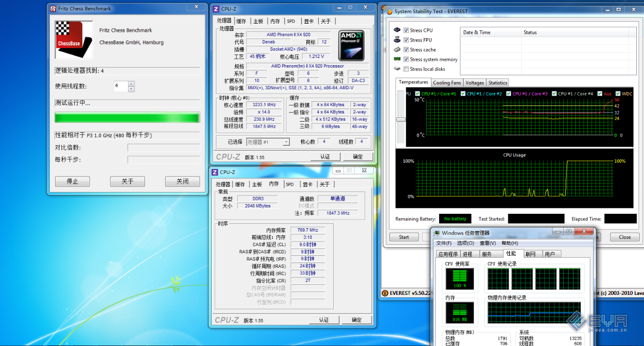Click the Date & Time column header
The image size is (644, 346).
[x=491, y=32]
